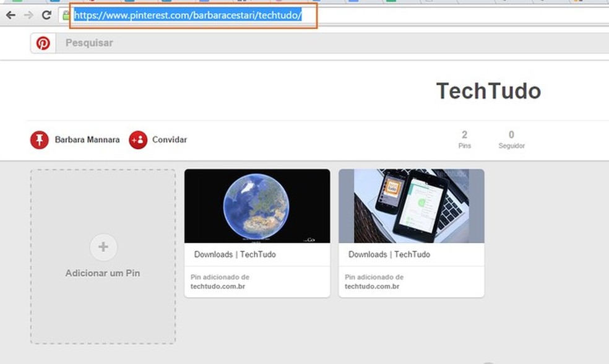
Task: View the 0 Seguidor count
Action: click(511, 139)
